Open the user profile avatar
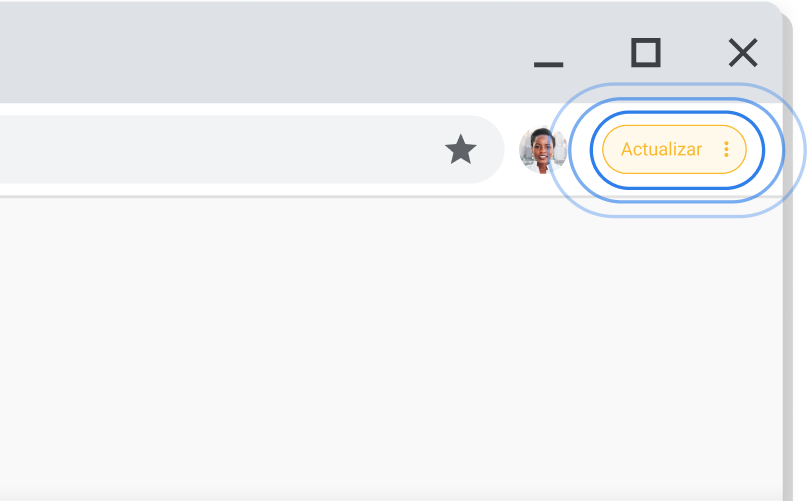807x501 pixels. (x=542, y=150)
